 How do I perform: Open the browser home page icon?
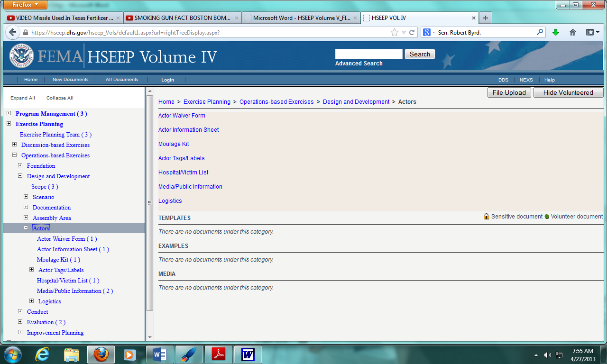pyautogui.click(x=573, y=32)
